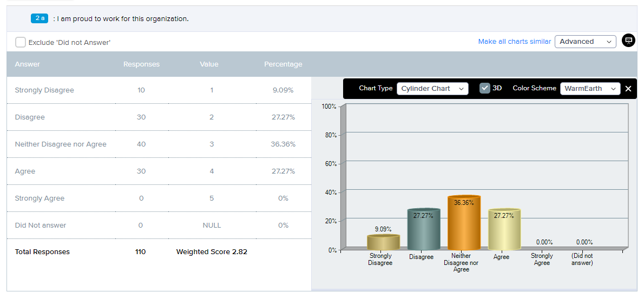Select the Strongly Agree table row
This screenshot has height=299, width=644.
point(159,198)
